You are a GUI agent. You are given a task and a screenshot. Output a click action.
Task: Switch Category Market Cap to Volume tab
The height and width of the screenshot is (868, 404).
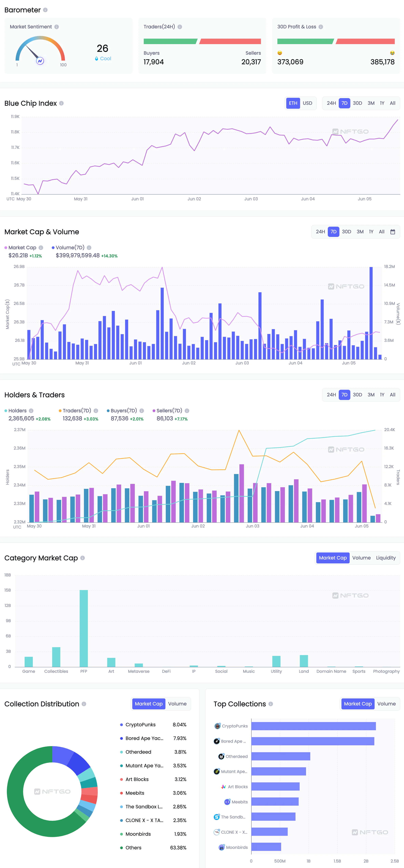(x=361, y=558)
